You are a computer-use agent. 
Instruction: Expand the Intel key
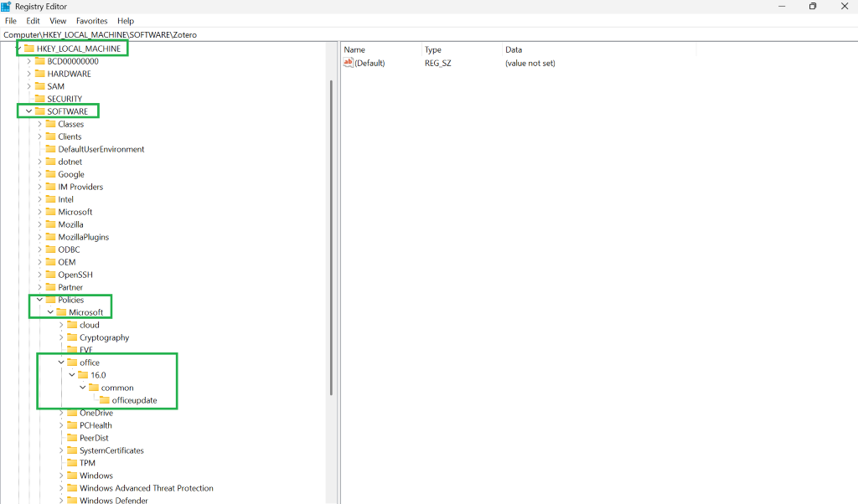tap(39, 199)
